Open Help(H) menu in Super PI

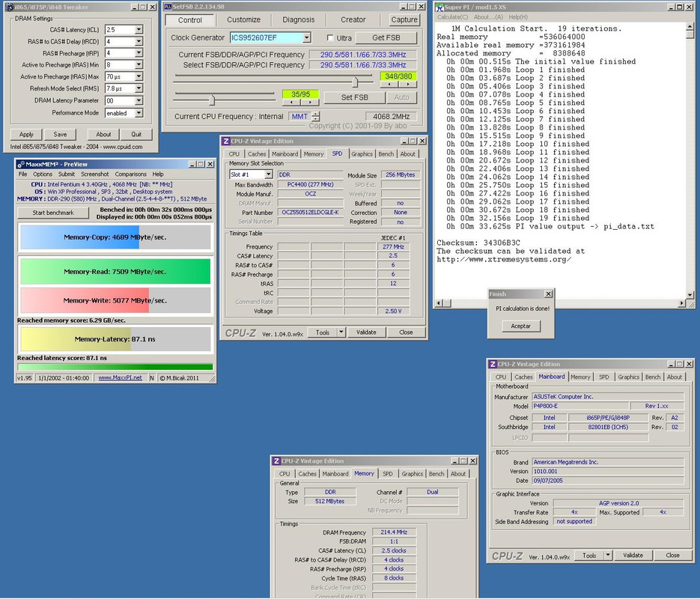518,17
